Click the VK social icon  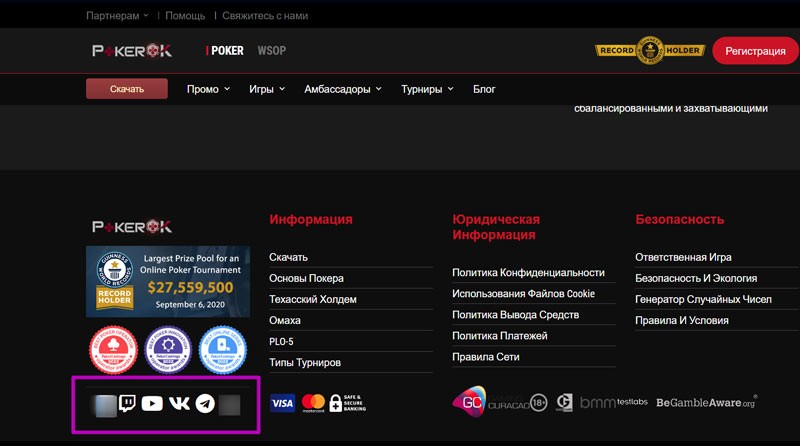pos(179,404)
